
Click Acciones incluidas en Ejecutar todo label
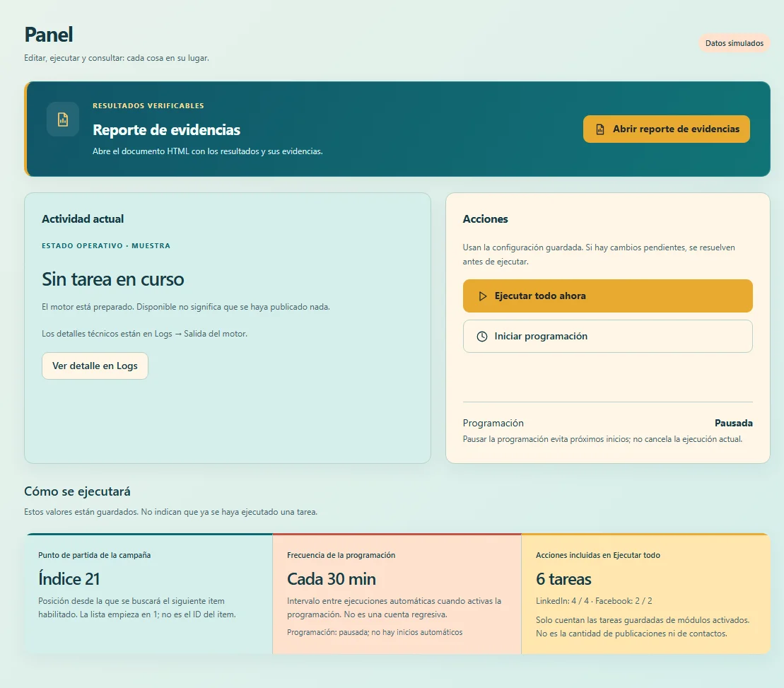(598, 555)
